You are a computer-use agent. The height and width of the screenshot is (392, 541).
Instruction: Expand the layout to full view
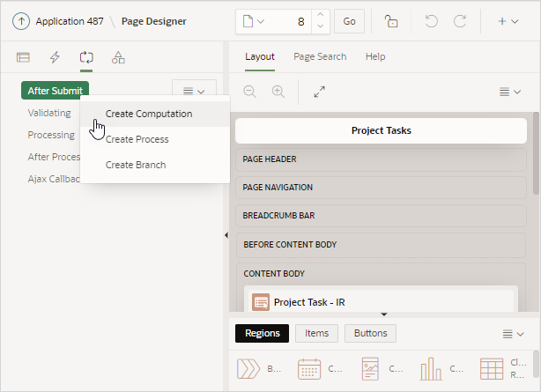click(320, 92)
